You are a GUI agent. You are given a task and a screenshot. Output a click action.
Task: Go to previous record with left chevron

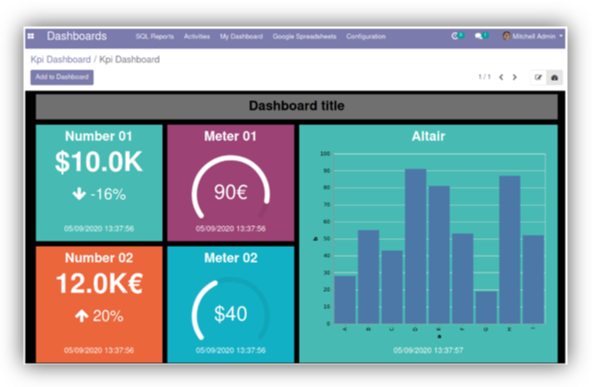[501, 77]
